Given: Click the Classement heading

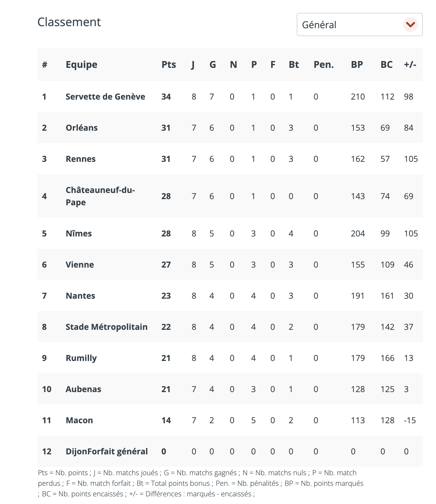Looking at the screenshot, I should tap(69, 22).
